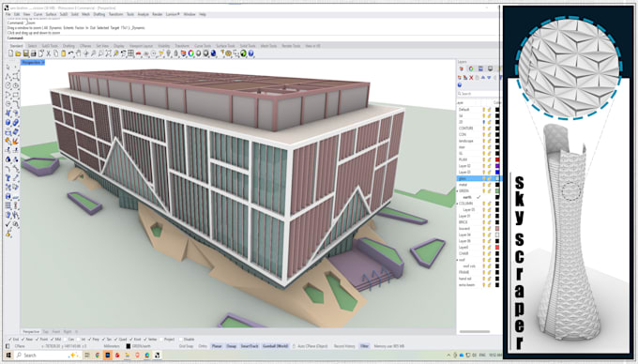Image resolution: width=638 pixels, height=364 pixels.
Task: Open File Explorer from the taskbar
Action: [x=127, y=355]
